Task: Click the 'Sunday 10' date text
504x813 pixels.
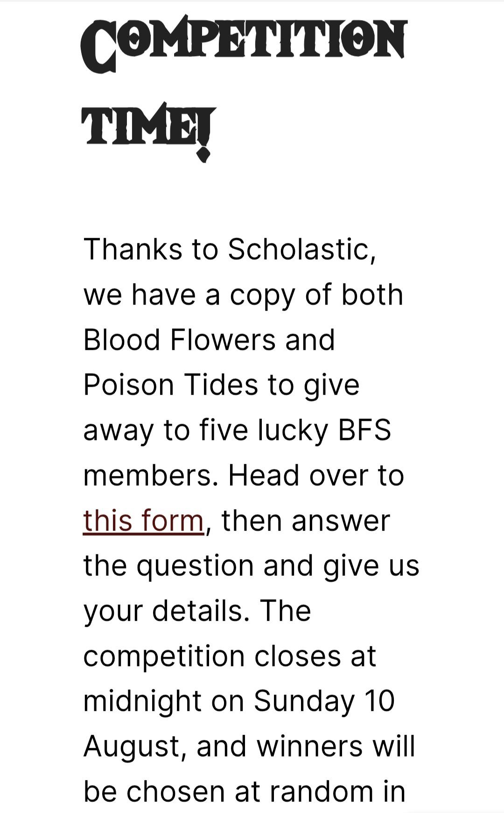Action: (324, 701)
